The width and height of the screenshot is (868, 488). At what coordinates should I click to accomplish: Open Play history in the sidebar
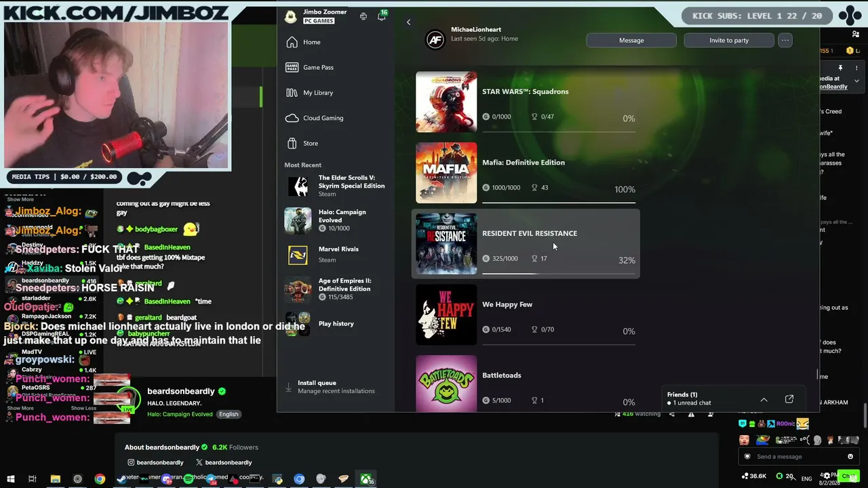(x=336, y=324)
